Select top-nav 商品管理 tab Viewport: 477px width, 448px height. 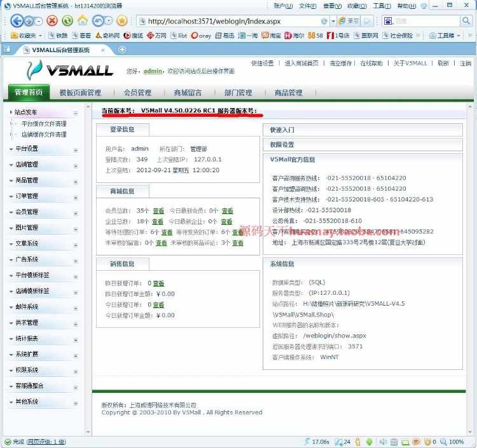[288, 93]
